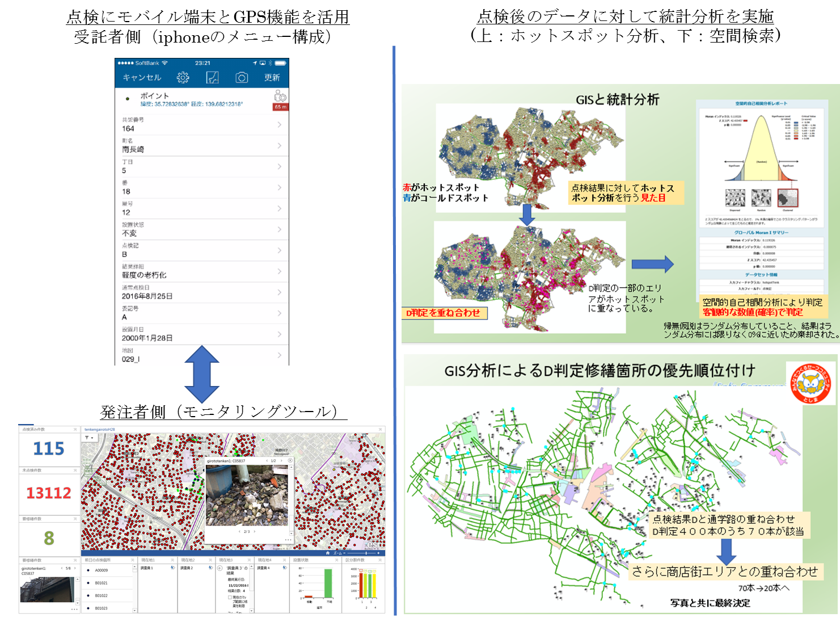Viewport: 840px width, 617px height.
Task: Click the map zoom slider handle
Action: 366,553
